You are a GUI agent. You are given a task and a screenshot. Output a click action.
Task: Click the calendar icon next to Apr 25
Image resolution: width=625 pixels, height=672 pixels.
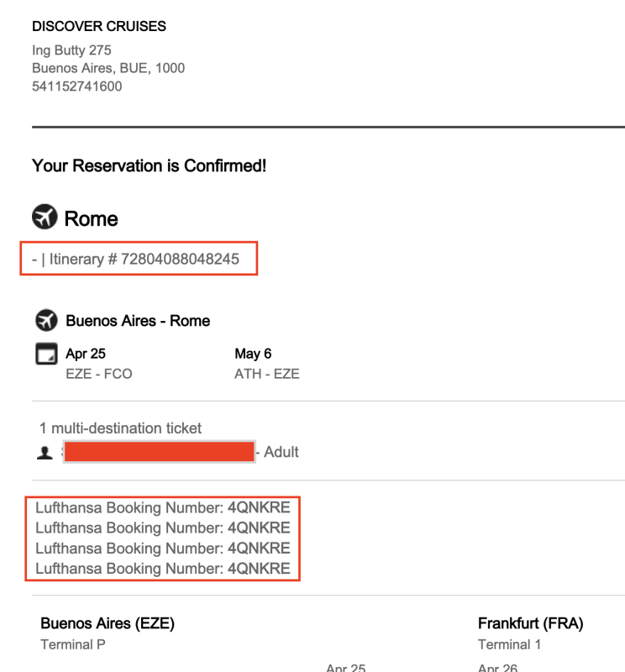(46, 354)
